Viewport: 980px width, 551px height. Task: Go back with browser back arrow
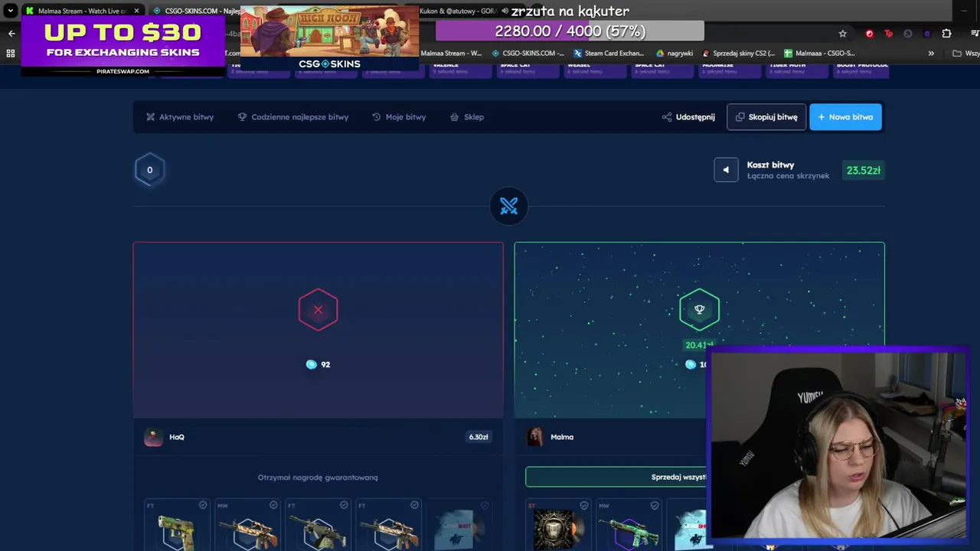coord(11,34)
